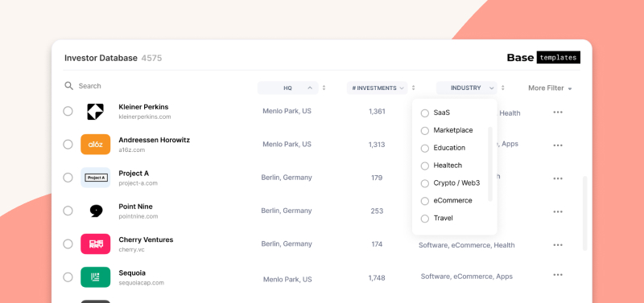Open more options for Point Nine row
644x303 pixels.
click(558, 211)
